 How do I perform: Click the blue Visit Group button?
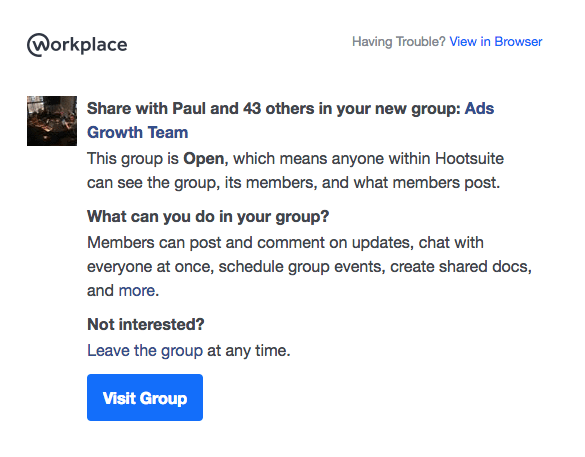145,397
